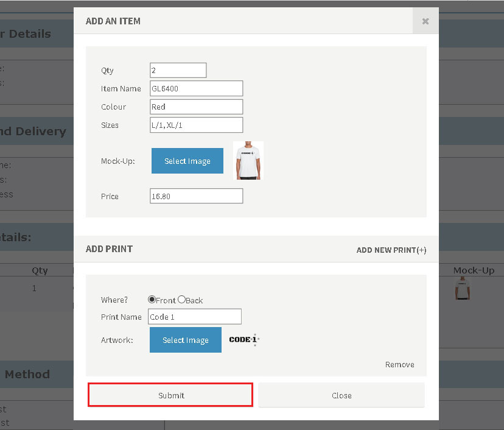Click the Price field showing 16.80

(x=197, y=196)
